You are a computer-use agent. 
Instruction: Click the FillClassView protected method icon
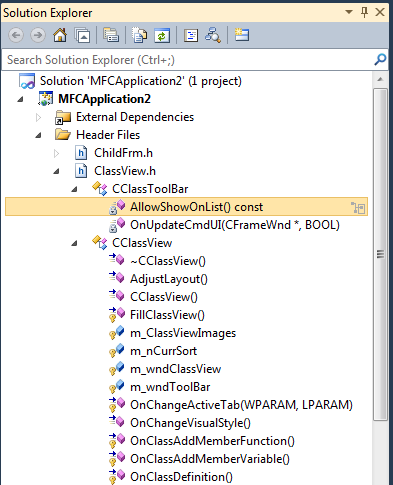tap(117, 315)
